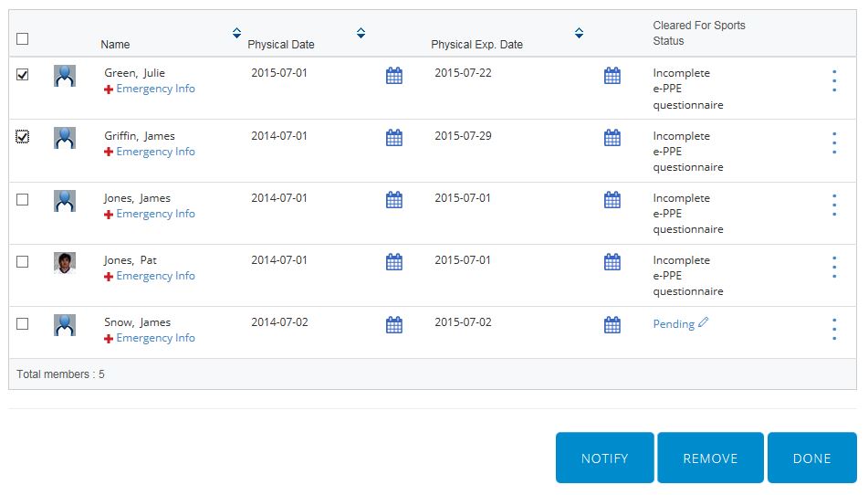Screen dimensions: 868x495
Task: Open Physical Exp. Date calendar for Pat Jones
Action: [612, 261]
